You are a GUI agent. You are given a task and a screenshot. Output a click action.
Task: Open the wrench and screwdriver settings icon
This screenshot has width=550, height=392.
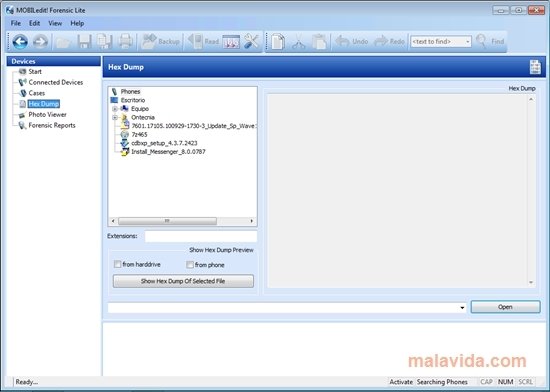[x=251, y=42]
